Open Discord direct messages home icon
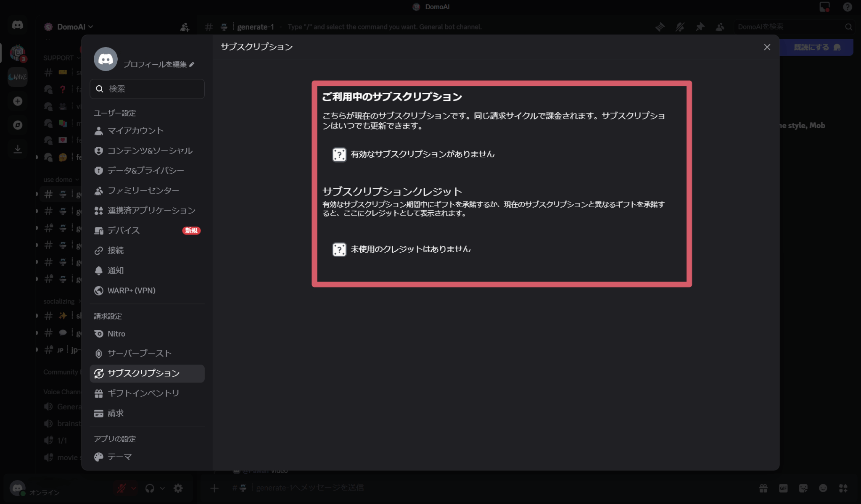 click(17, 25)
